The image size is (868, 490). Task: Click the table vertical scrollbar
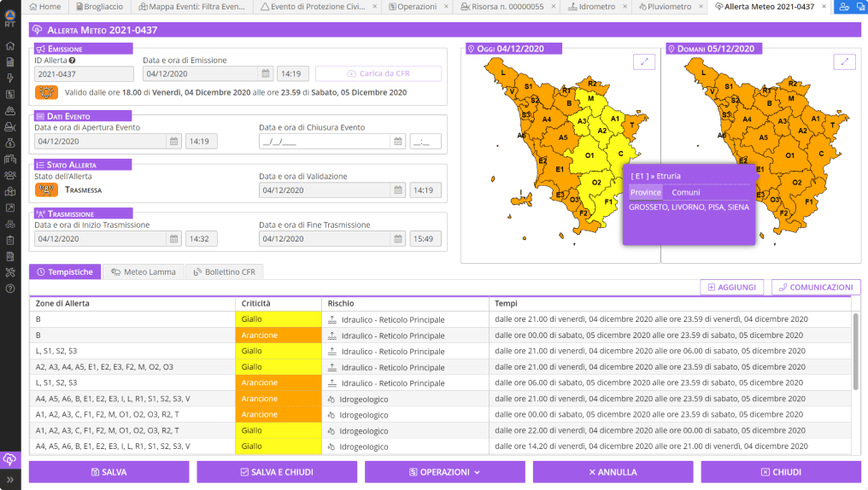[856, 353]
